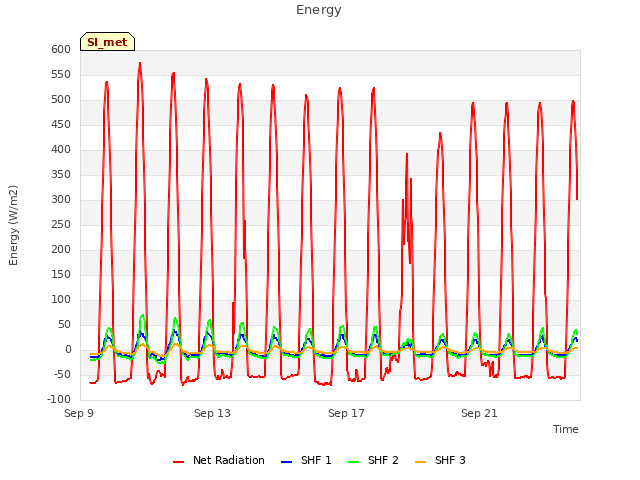Click the 350 y-axis tick label

tap(61, 175)
